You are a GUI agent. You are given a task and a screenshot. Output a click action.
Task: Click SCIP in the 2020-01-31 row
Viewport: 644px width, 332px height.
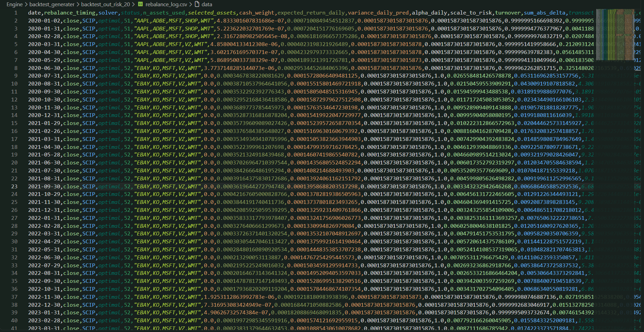coord(89,28)
